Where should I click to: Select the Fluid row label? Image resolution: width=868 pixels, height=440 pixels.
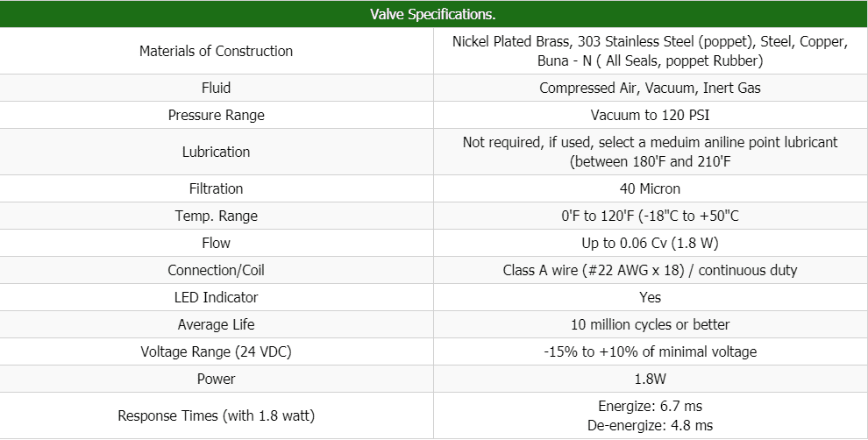216,88
